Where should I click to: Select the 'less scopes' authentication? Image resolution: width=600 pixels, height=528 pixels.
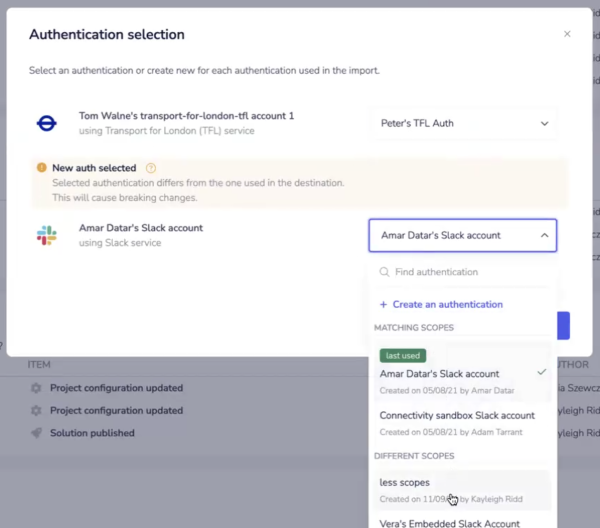click(x=405, y=482)
